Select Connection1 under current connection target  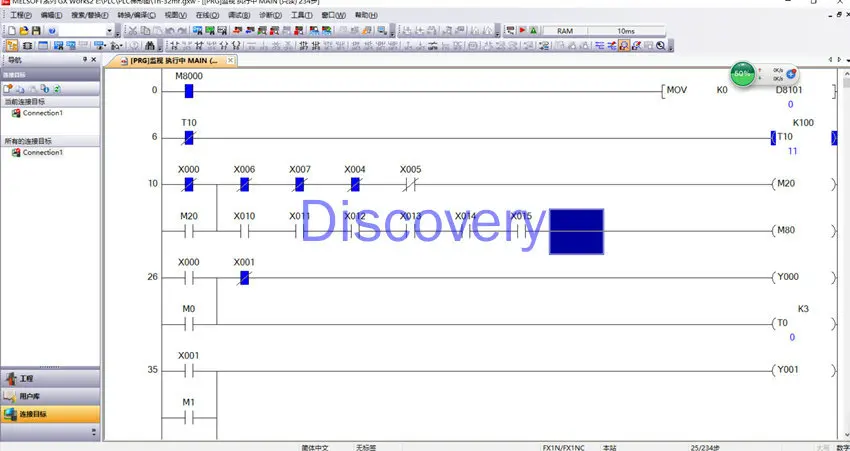pos(42,113)
